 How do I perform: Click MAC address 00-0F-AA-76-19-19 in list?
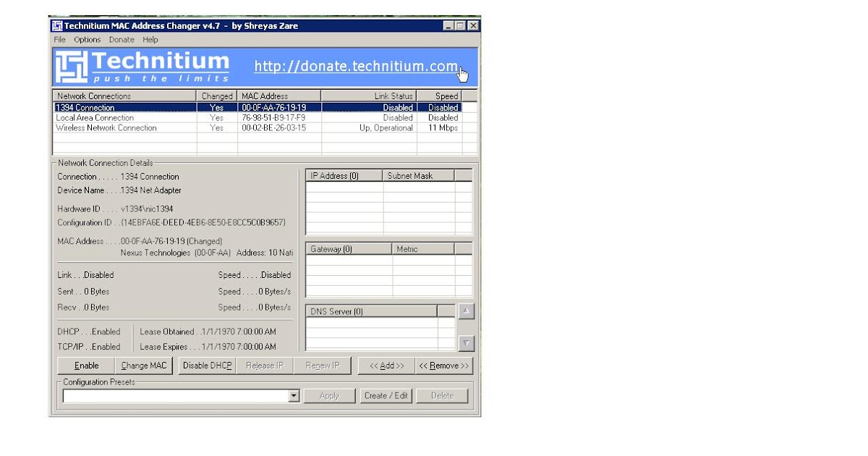point(273,107)
